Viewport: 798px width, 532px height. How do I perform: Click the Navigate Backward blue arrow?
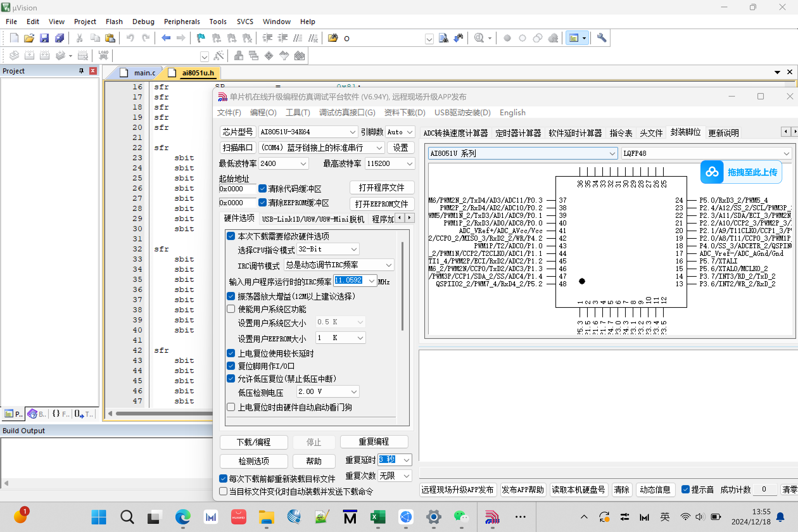(166, 38)
